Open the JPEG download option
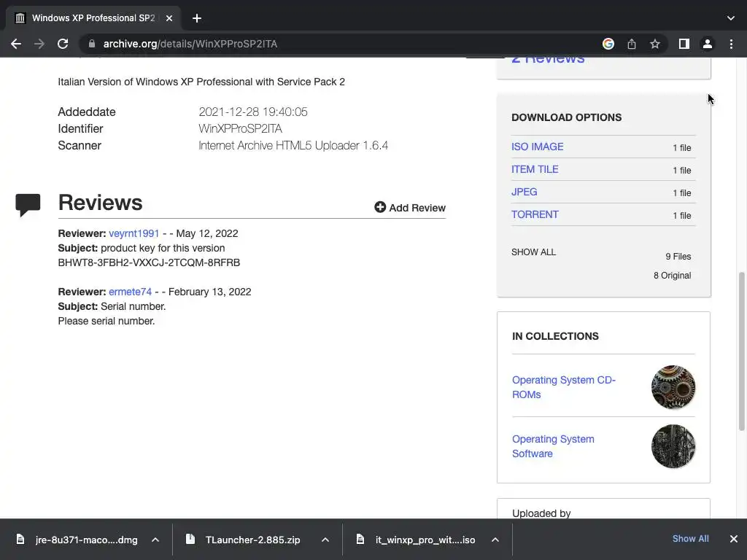Image resolution: width=747 pixels, height=560 pixels. pyautogui.click(x=524, y=192)
